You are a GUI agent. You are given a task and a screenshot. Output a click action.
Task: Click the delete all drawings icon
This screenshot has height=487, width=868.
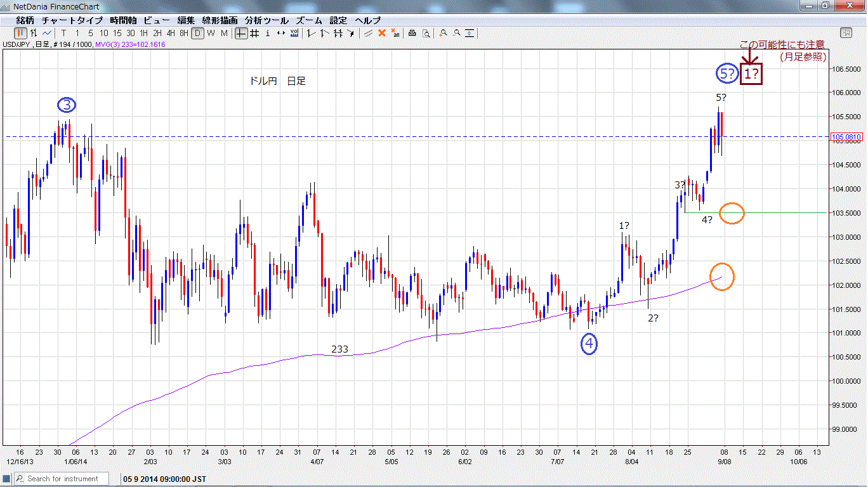tap(395, 33)
